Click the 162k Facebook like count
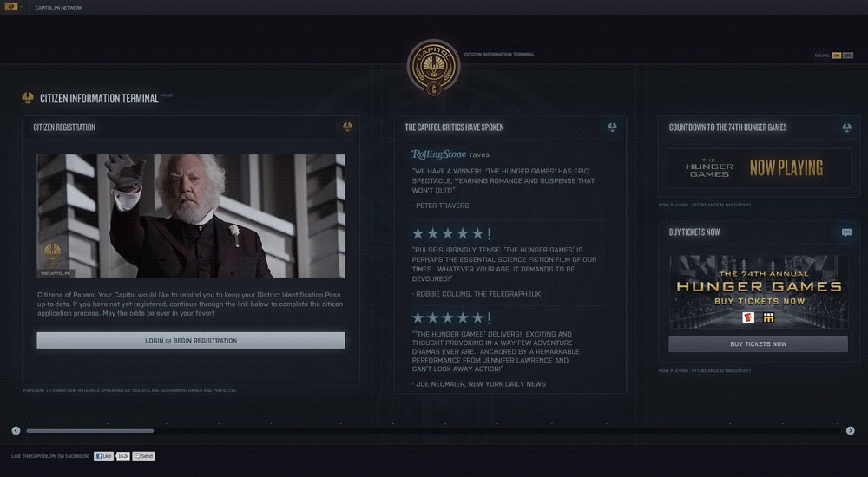The image size is (868, 477). tap(123, 456)
